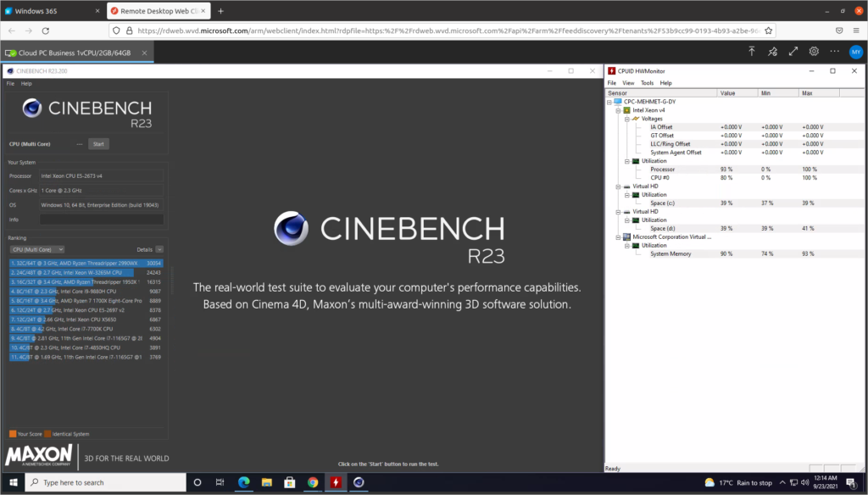Open HWMonitor View menu
Screen dimensions: 868x495
pyautogui.click(x=628, y=83)
